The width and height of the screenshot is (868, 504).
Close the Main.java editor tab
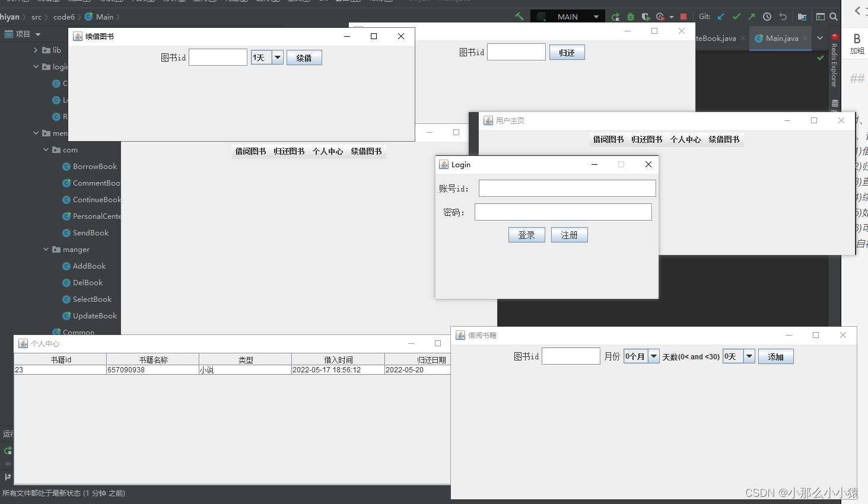pyautogui.click(x=805, y=38)
